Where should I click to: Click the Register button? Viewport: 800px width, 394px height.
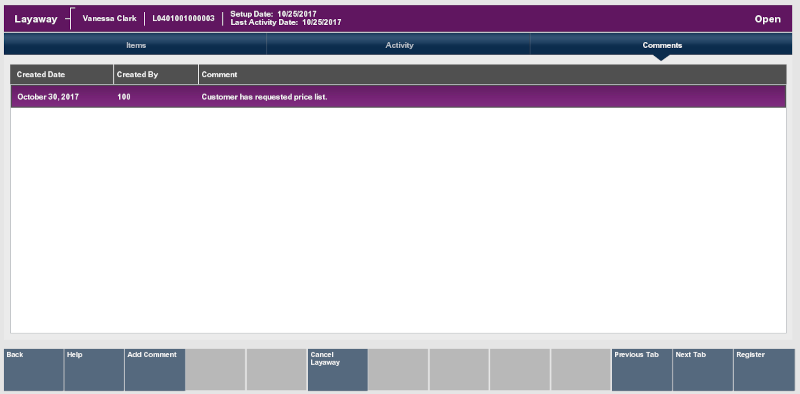pyautogui.click(x=764, y=370)
